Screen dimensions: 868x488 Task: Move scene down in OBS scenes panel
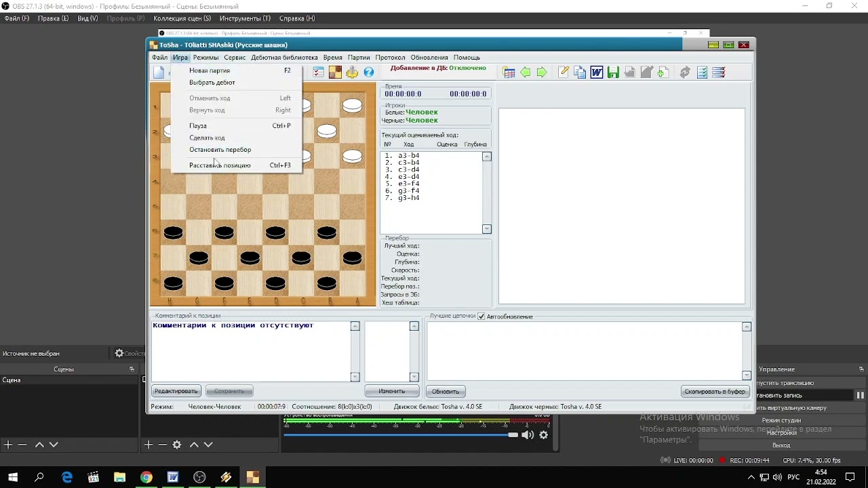tap(54, 445)
